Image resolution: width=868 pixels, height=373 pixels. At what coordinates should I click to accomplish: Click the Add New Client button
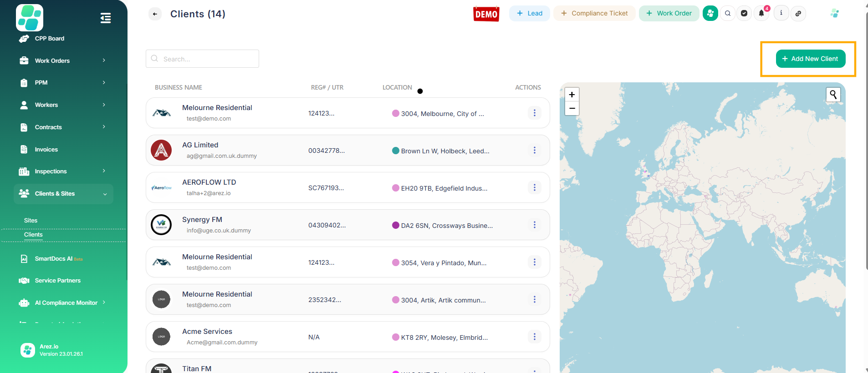pyautogui.click(x=810, y=59)
